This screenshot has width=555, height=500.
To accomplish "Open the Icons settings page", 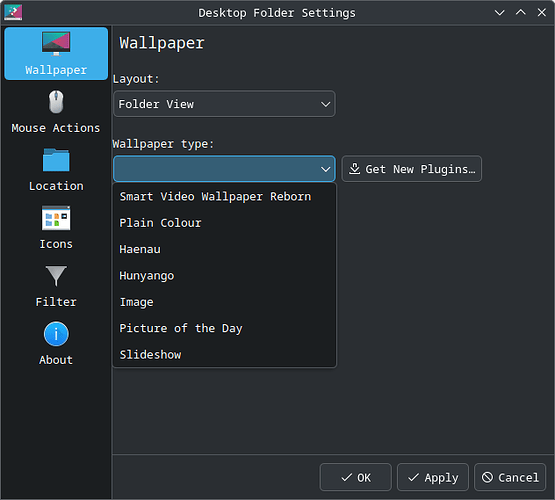I will [x=56, y=228].
